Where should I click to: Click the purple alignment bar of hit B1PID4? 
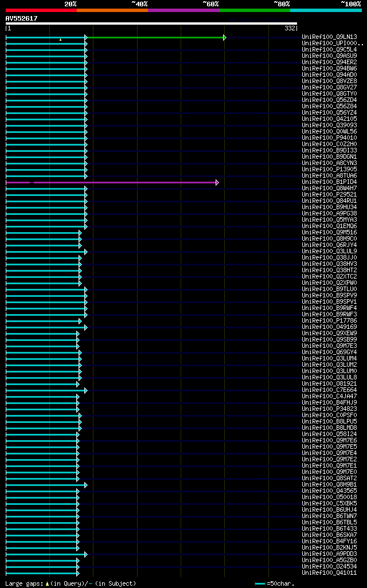point(111,183)
